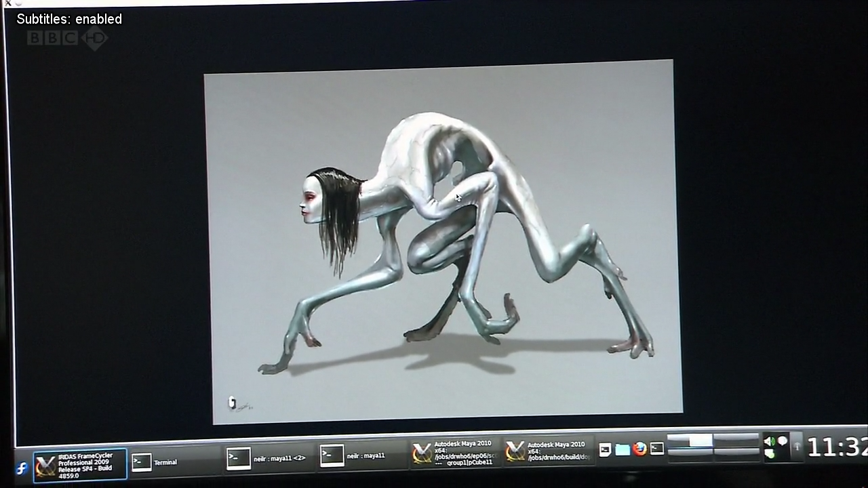
Task: Click the creature concept art image in viewer
Action: [443, 242]
